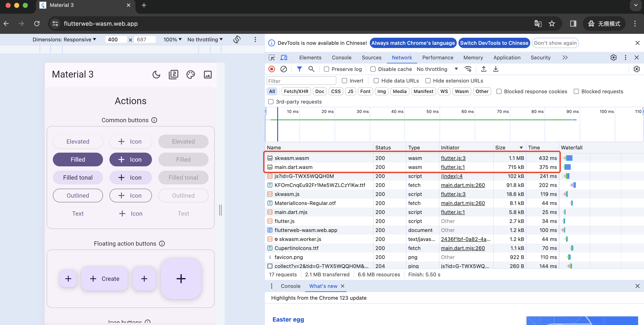Click the info icon beside Common buttons
644x325 pixels.
pyautogui.click(x=154, y=120)
